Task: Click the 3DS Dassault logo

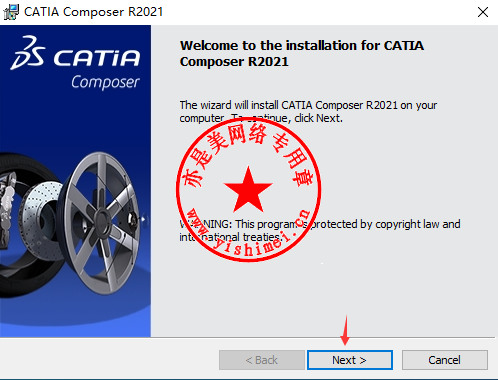Action: coord(28,53)
